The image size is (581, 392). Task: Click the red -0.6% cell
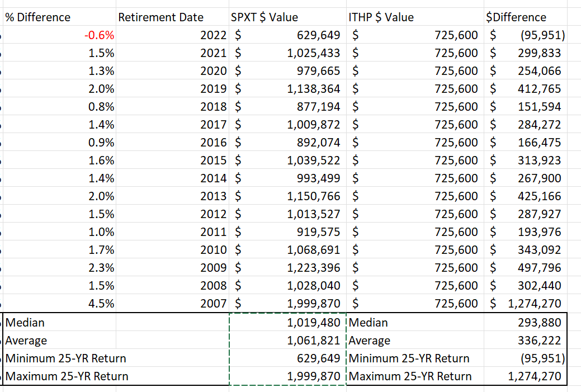(x=59, y=35)
